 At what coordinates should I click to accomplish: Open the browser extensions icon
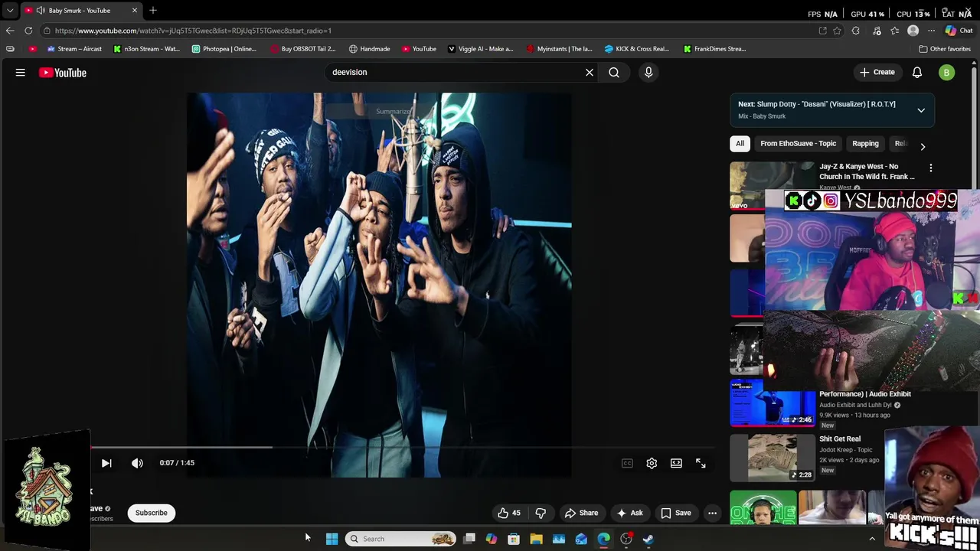pyautogui.click(x=855, y=31)
